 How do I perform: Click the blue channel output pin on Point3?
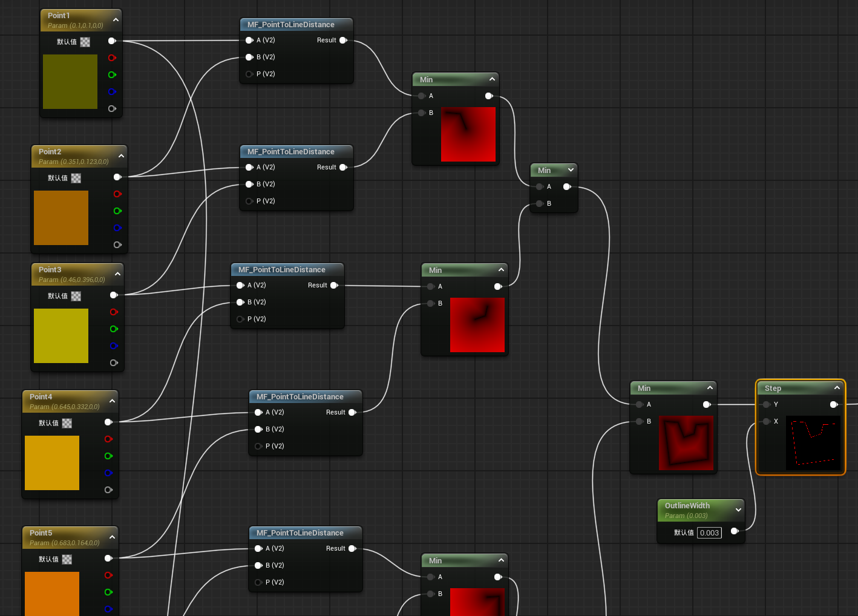click(x=113, y=346)
